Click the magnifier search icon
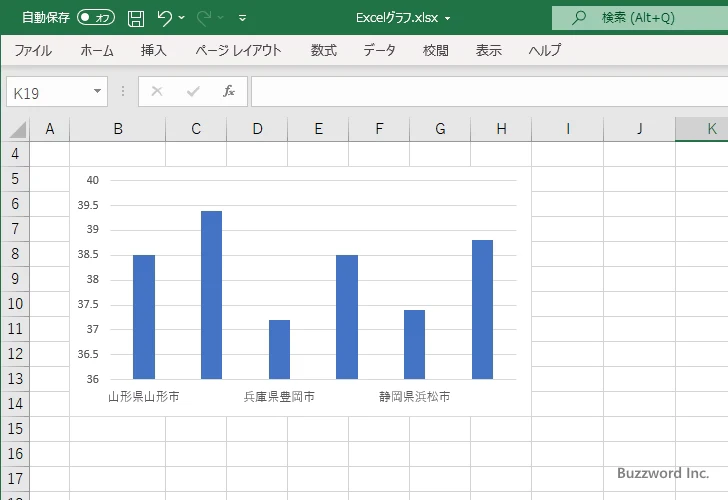728x500 pixels. pyautogui.click(x=578, y=18)
